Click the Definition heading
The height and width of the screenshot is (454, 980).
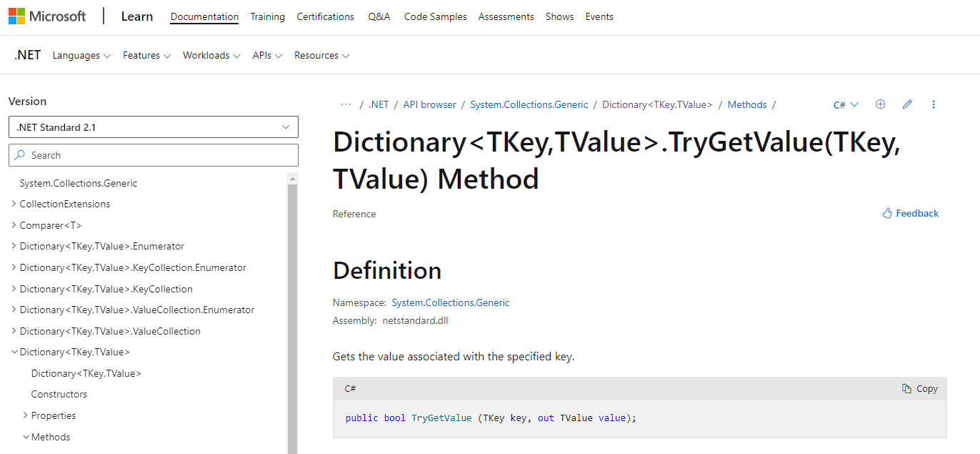point(387,270)
